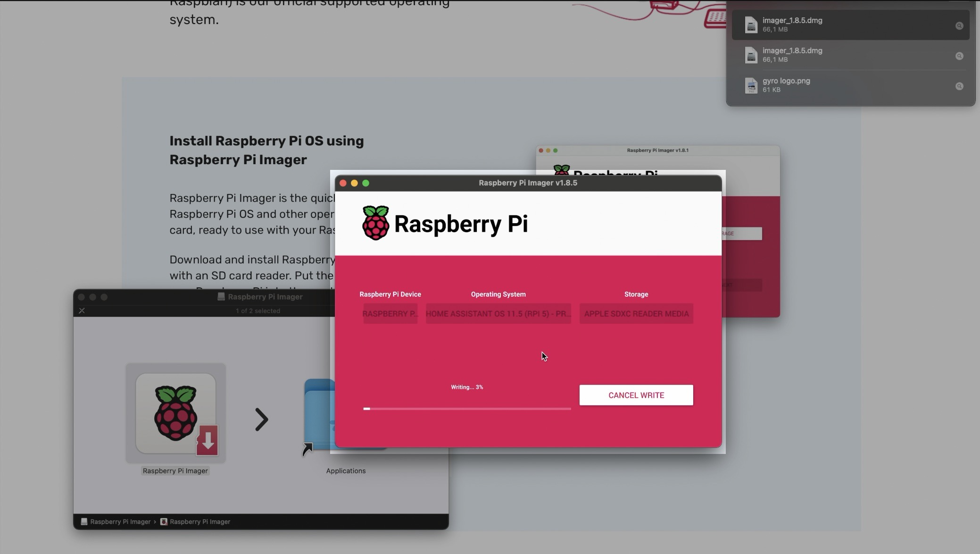Expand the HOME ASSISTANT OS operating system dropdown

coord(498,313)
